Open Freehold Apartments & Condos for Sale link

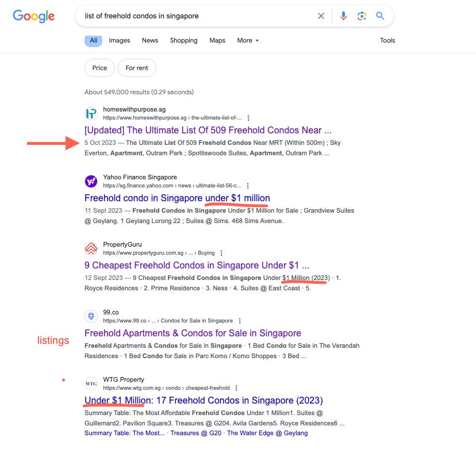(x=193, y=333)
